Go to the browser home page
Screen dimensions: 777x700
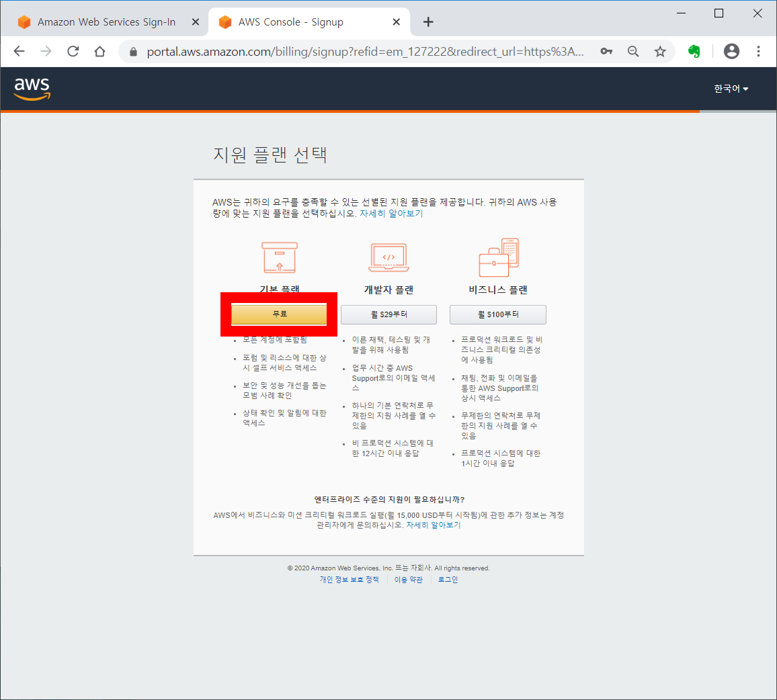[99, 52]
